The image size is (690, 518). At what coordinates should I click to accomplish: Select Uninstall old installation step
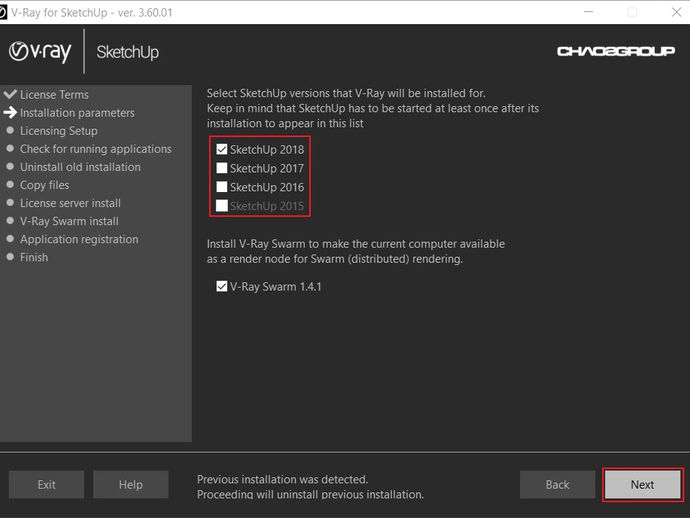pos(81,167)
